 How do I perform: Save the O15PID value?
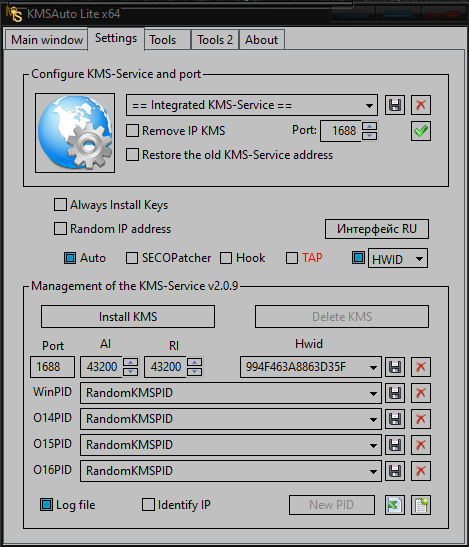[x=395, y=445]
